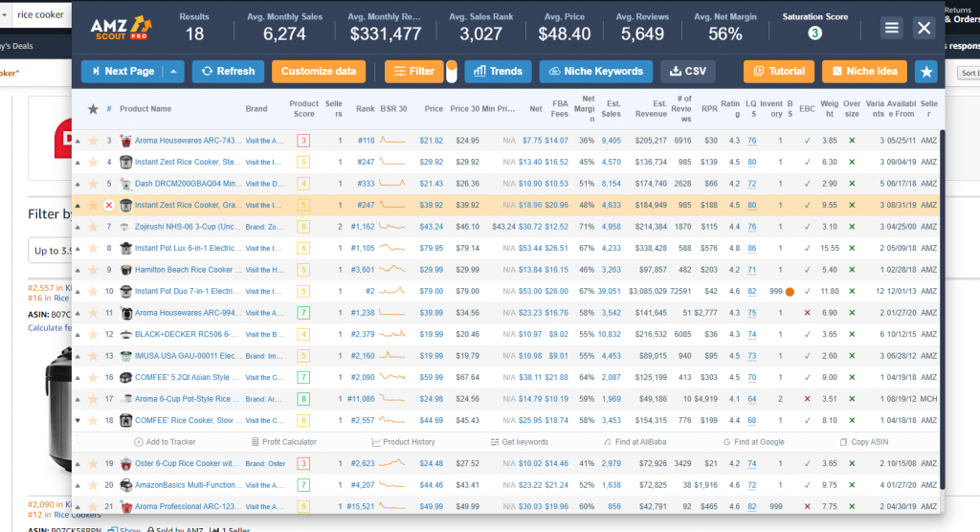
Task: Expand the IMUSA USA GAU-00011 row details
Action: (78, 356)
